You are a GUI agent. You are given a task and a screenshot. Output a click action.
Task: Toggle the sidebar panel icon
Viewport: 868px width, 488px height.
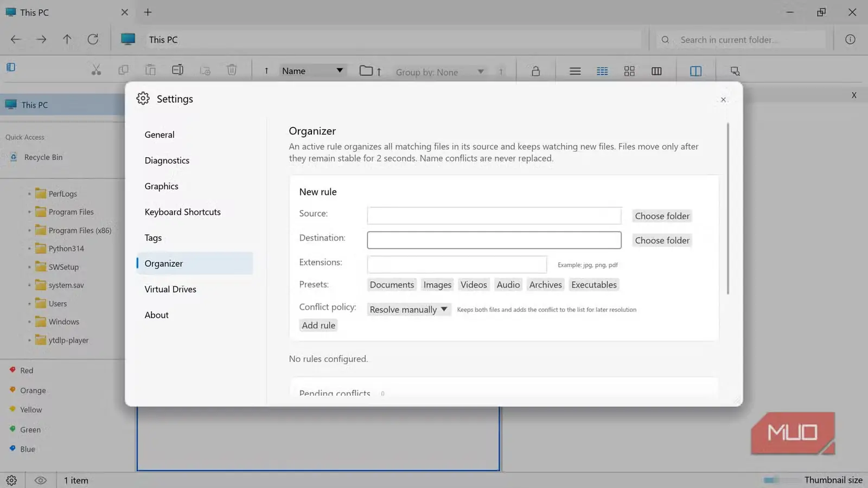(11, 67)
